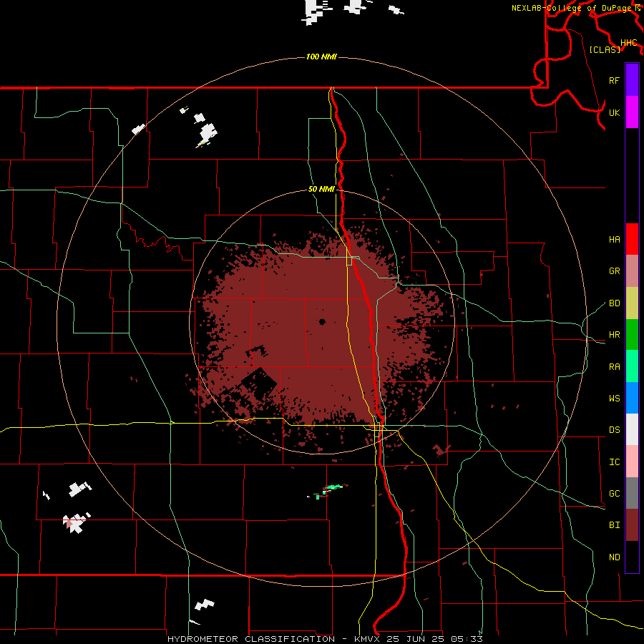Click the GR pink-brown legend swatch
Image resolution: width=644 pixels, height=644 pixels.
coord(632,271)
